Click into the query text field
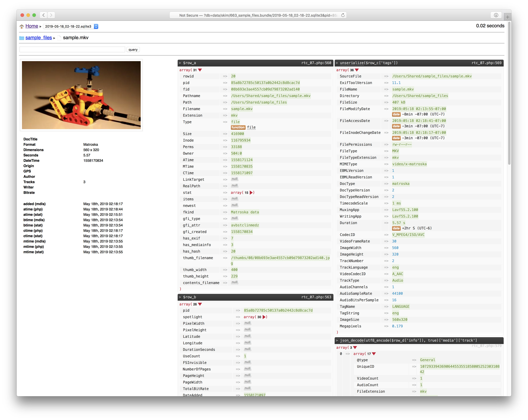Screen dimensions: 528x420 pos(72,49)
